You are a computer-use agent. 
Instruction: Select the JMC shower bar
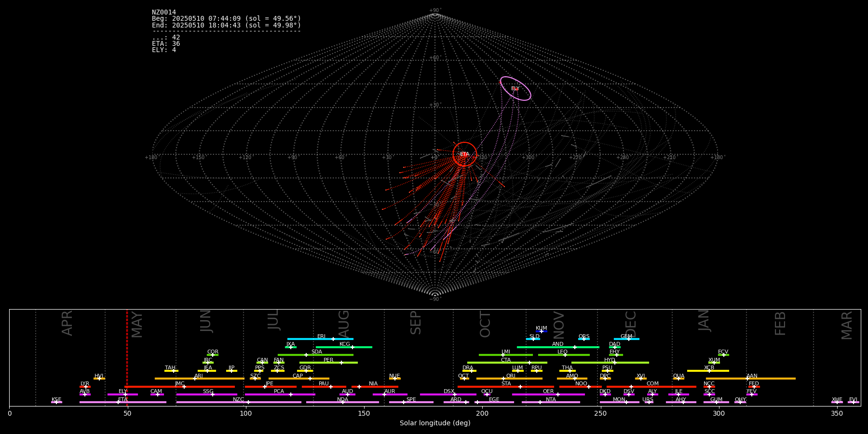(180, 387)
